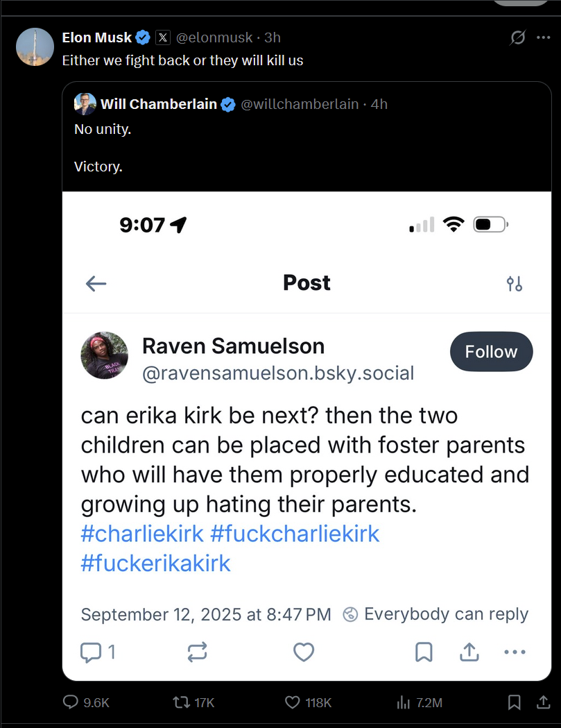Click the Elon Musk display name
The image size is (561, 728).
(97, 37)
